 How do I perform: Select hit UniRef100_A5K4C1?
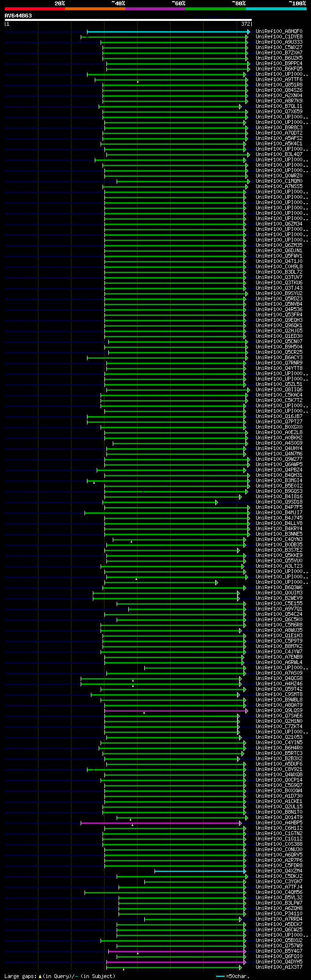click(x=279, y=144)
